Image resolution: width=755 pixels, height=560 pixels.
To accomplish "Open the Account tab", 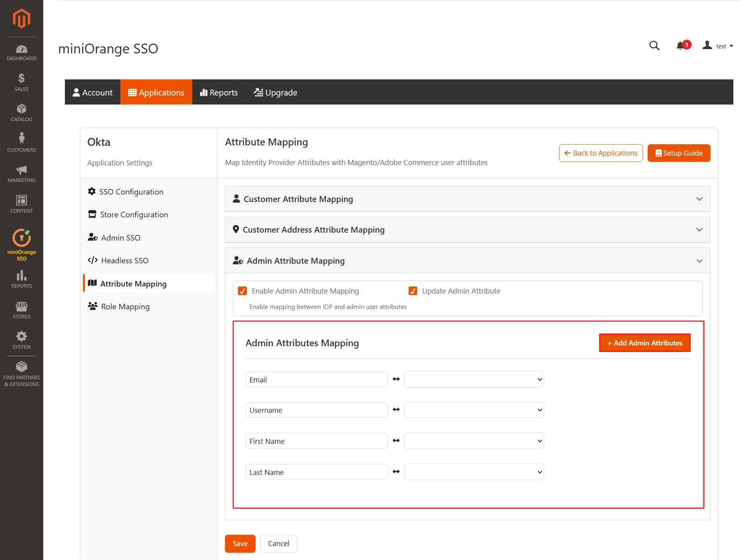I will point(93,92).
